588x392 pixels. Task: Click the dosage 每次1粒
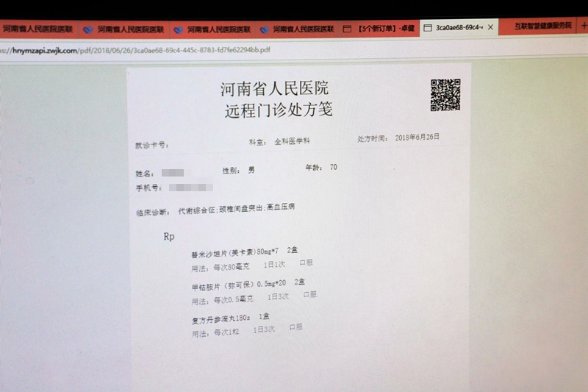point(226,332)
